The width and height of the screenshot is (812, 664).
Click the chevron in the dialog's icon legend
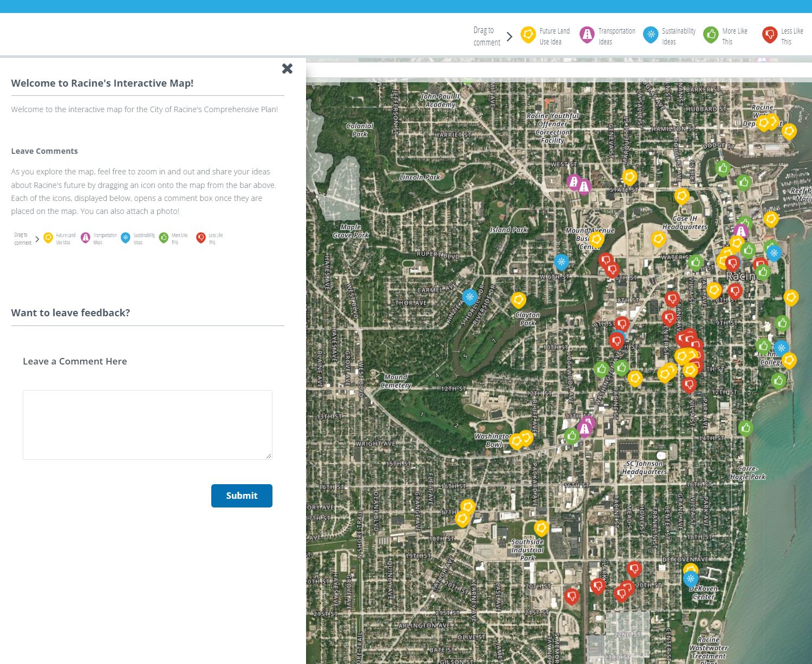coord(37,238)
